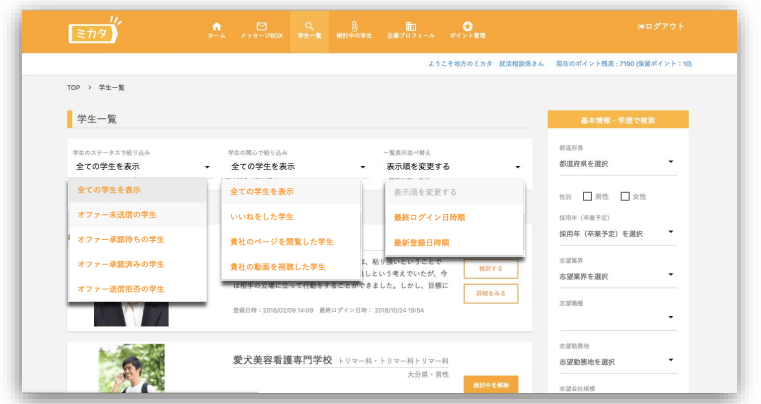
Task: Select オファー未送信の学生 from status list
Action: tap(117, 214)
